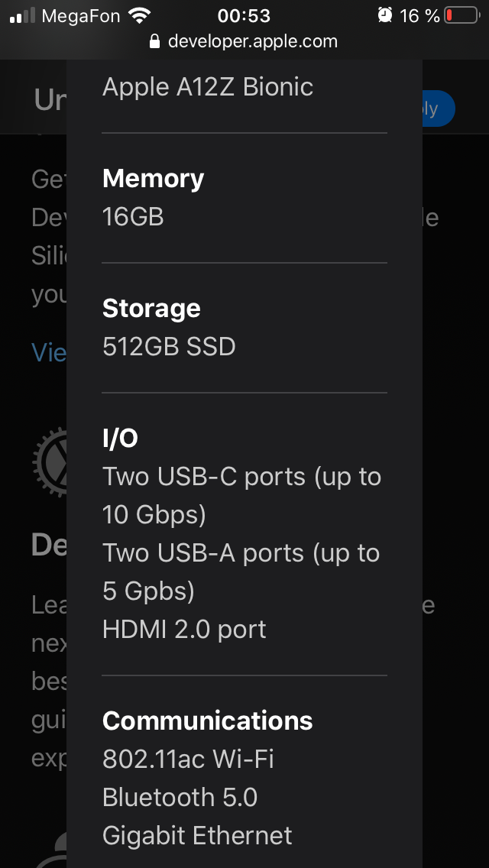Click the Memory heading
The width and height of the screenshot is (489, 868).
153,178
